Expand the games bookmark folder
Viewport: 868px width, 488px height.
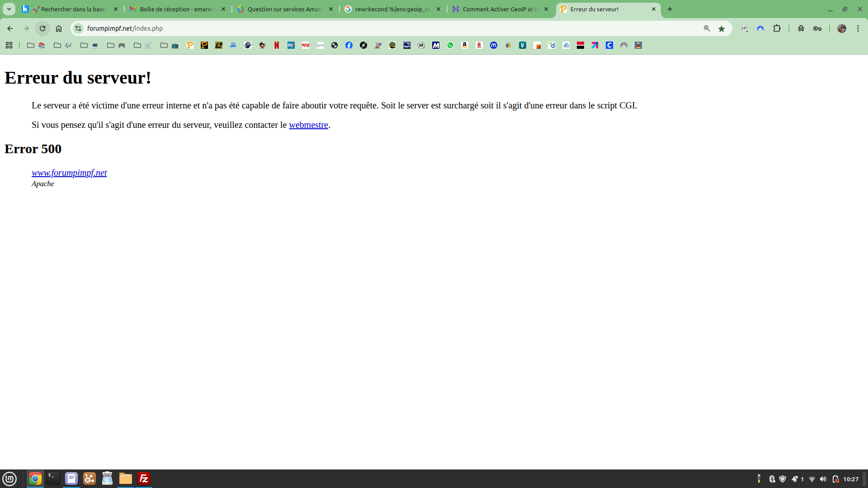[x=117, y=45]
